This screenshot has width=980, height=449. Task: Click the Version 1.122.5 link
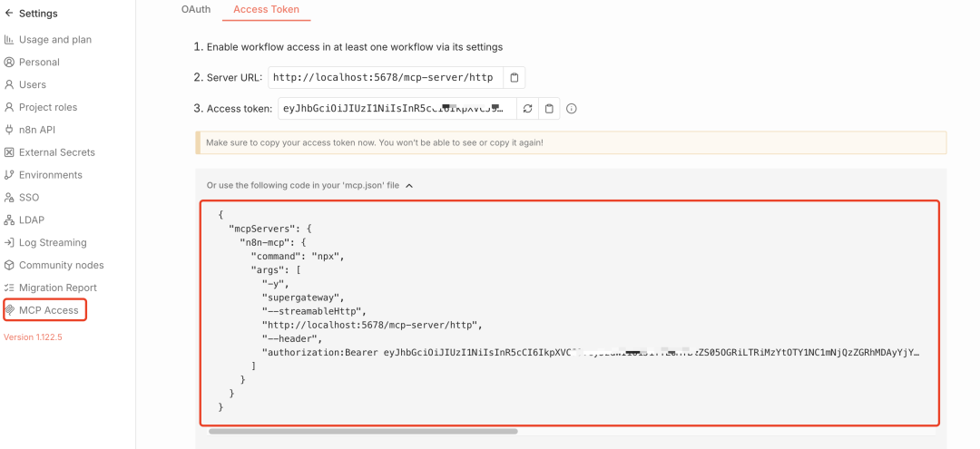(33, 337)
